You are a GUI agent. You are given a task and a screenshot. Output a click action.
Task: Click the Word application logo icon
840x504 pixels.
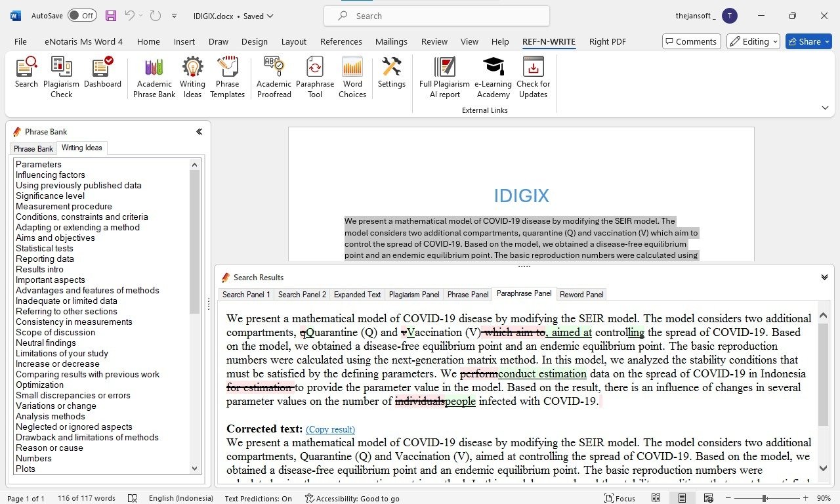(16, 16)
